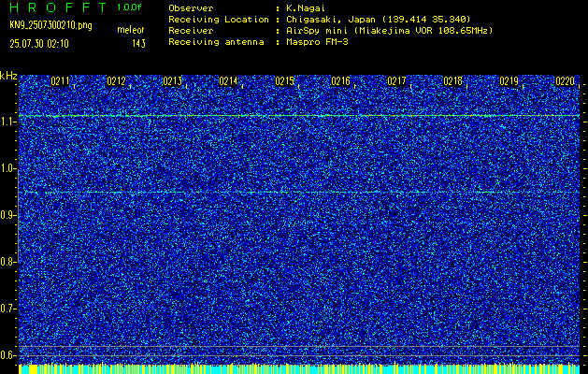
Task: Click the Receiver label
Action: (x=191, y=31)
